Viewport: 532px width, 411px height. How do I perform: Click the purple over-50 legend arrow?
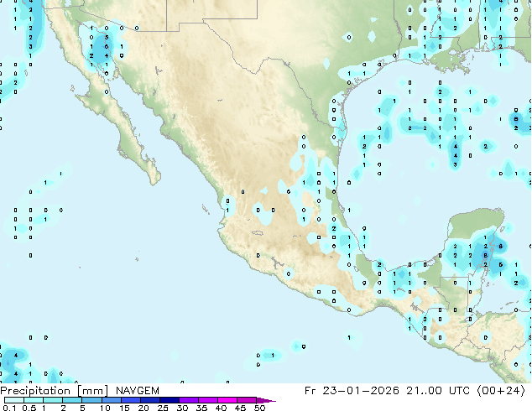[266, 400]
